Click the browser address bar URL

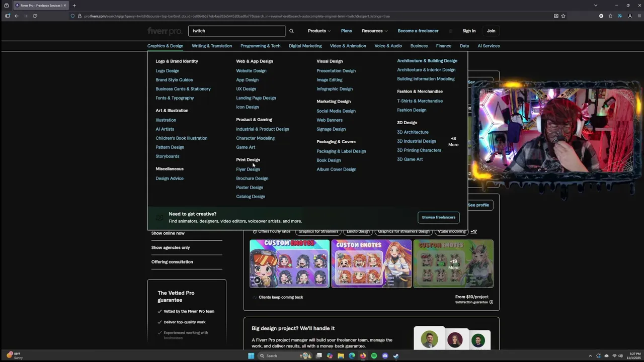tap(236, 16)
